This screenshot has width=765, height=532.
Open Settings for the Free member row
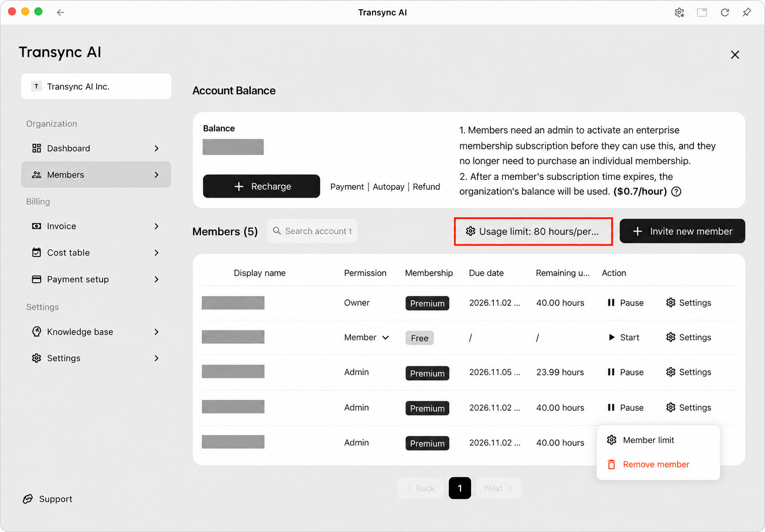click(x=688, y=337)
